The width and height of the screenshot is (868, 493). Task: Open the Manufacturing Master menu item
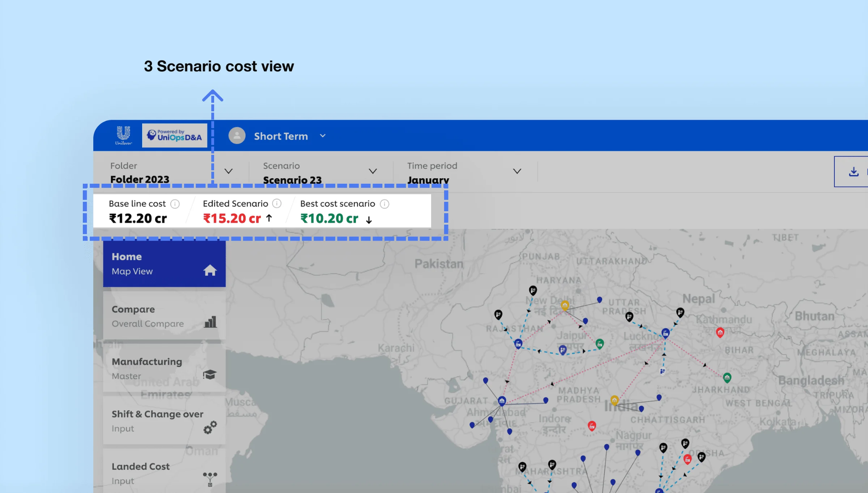(x=164, y=368)
